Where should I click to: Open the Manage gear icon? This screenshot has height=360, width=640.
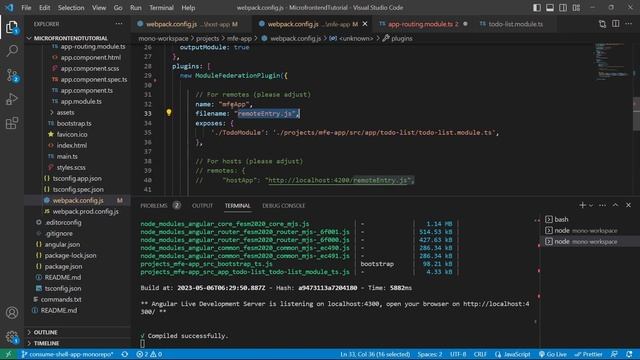(12, 337)
